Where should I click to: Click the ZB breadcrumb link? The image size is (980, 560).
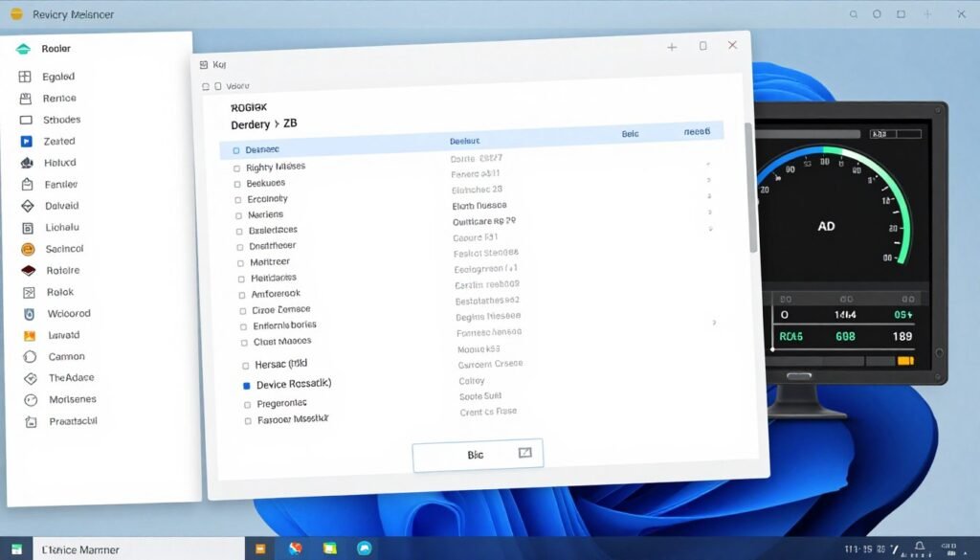coord(291,124)
